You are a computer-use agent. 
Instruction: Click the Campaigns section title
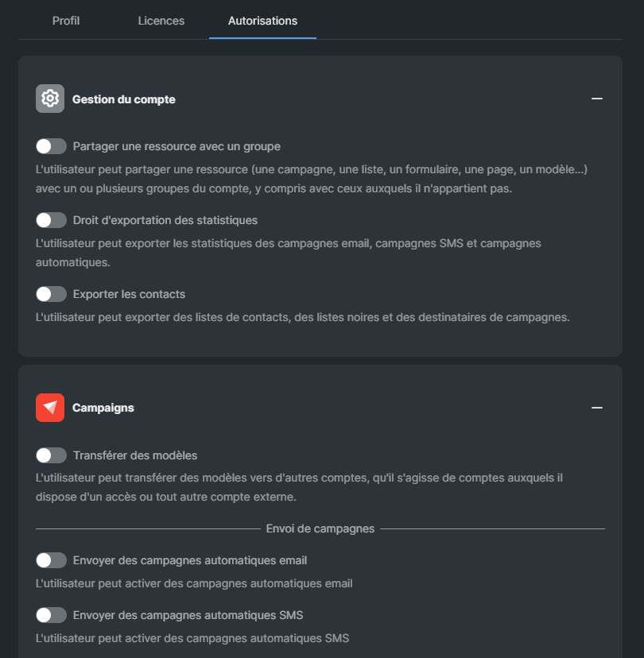coord(103,407)
